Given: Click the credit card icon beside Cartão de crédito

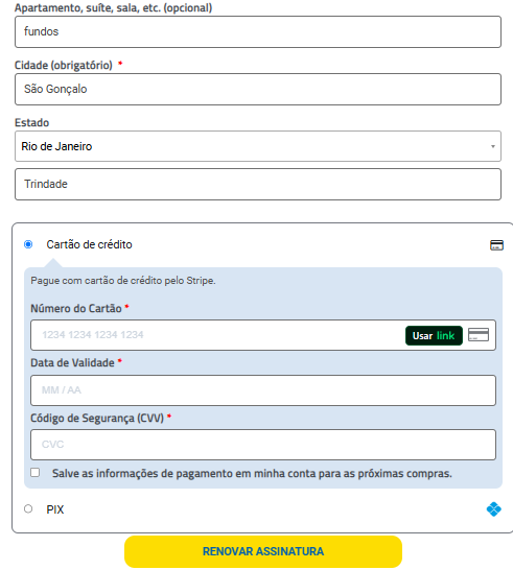Looking at the screenshot, I should [496, 245].
